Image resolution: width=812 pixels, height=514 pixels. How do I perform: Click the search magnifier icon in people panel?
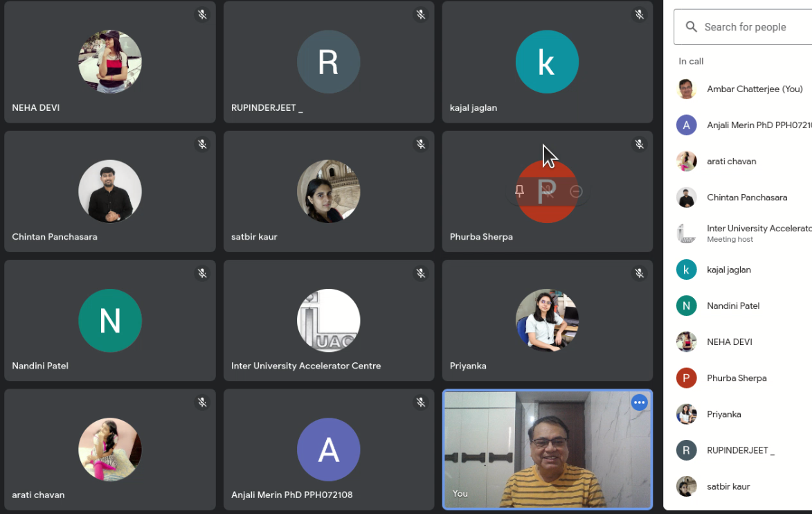[x=691, y=27]
